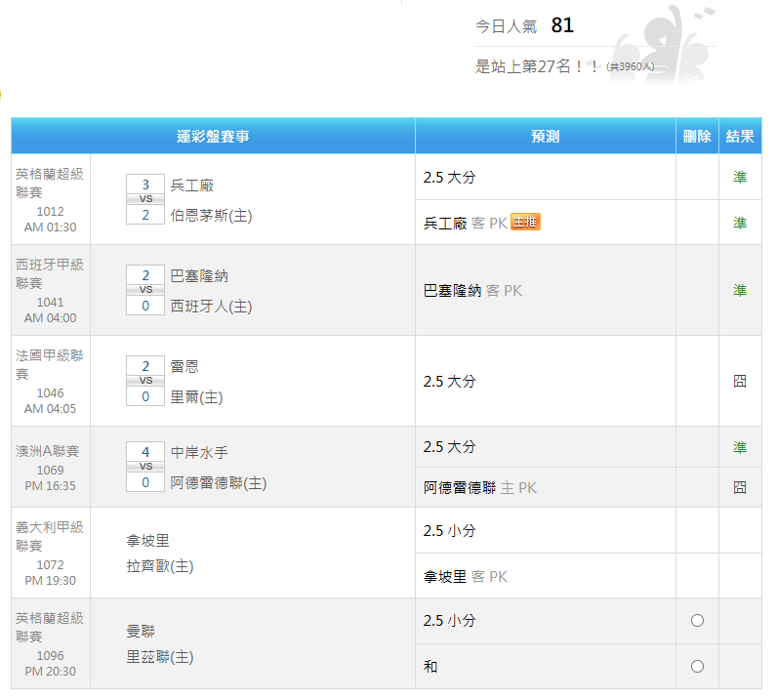Click the 囧 result for 雷恩 match
Image resolution: width=776 pixels, height=700 pixels.
(740, 381)
